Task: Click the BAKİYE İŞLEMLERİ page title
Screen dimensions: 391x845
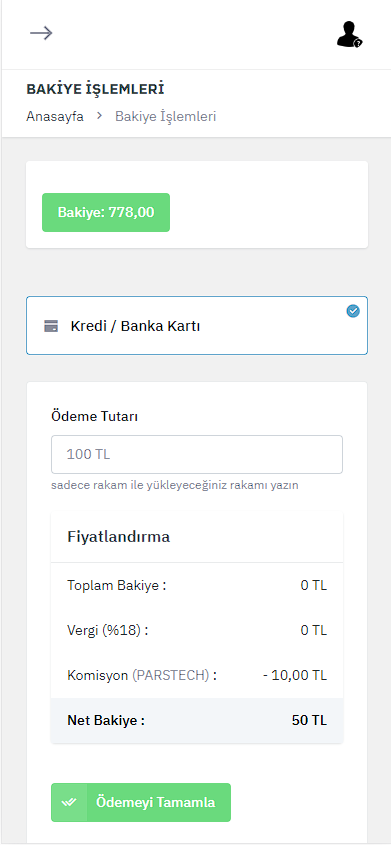Action: pos(95,89)
